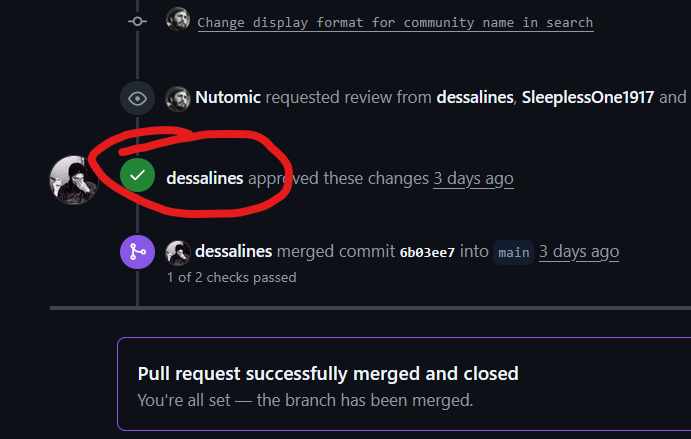Open the SleeplessOne1917 reviewer profile link

[587, 97]
